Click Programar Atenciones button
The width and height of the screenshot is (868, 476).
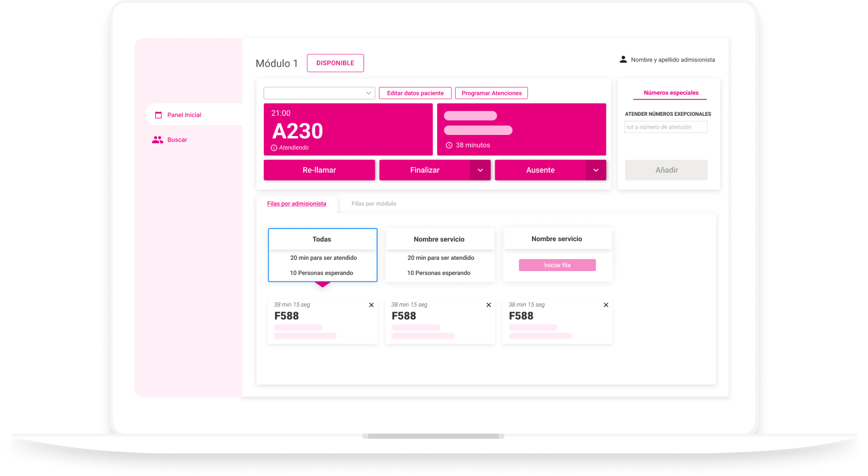point(491,93)
